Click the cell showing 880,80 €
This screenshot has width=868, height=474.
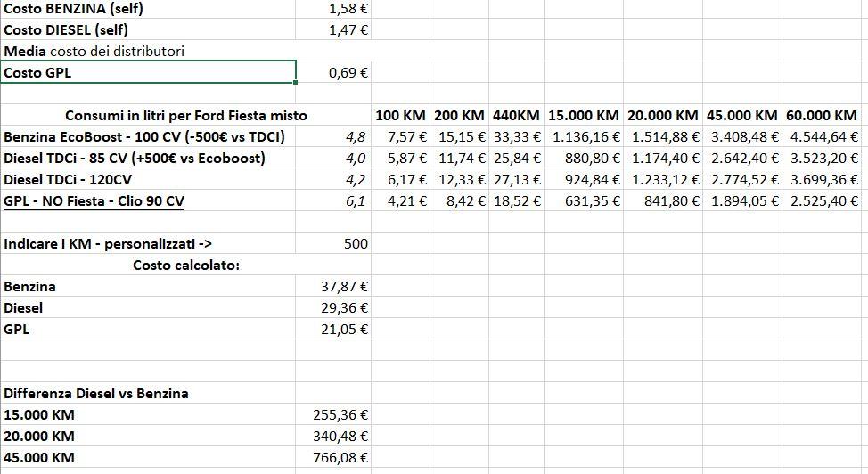click(x=584, y=159)
